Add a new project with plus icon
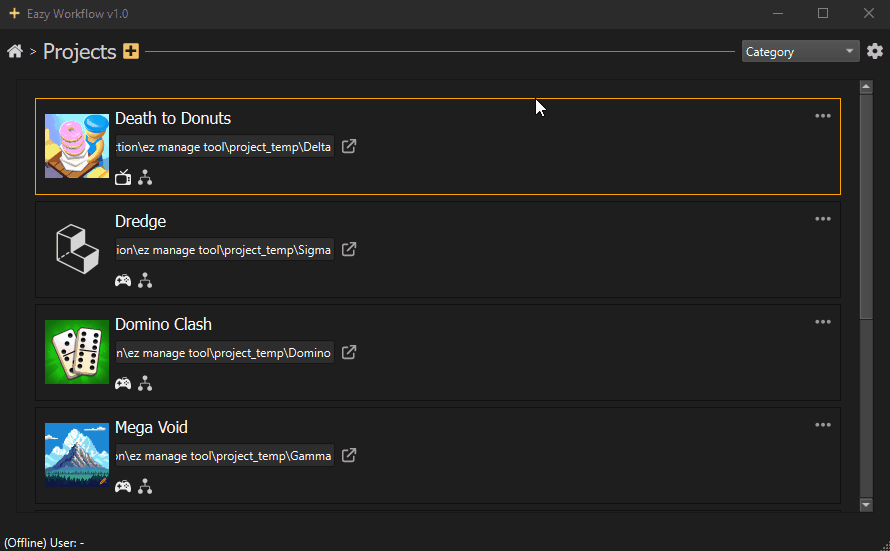This screenshot has height=551, width=890. coord(131,51)
